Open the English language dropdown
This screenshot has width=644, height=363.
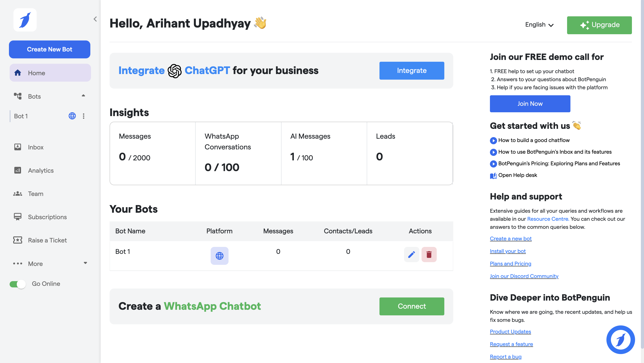point(539,25)
